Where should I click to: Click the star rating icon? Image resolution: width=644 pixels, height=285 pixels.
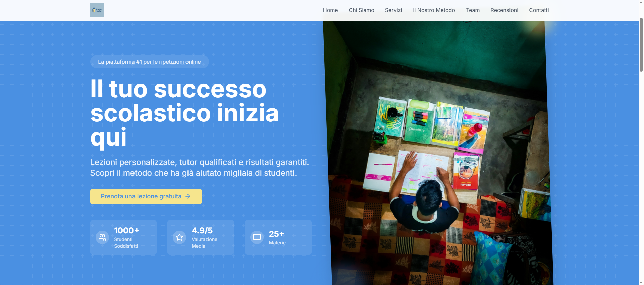(179, 237)
